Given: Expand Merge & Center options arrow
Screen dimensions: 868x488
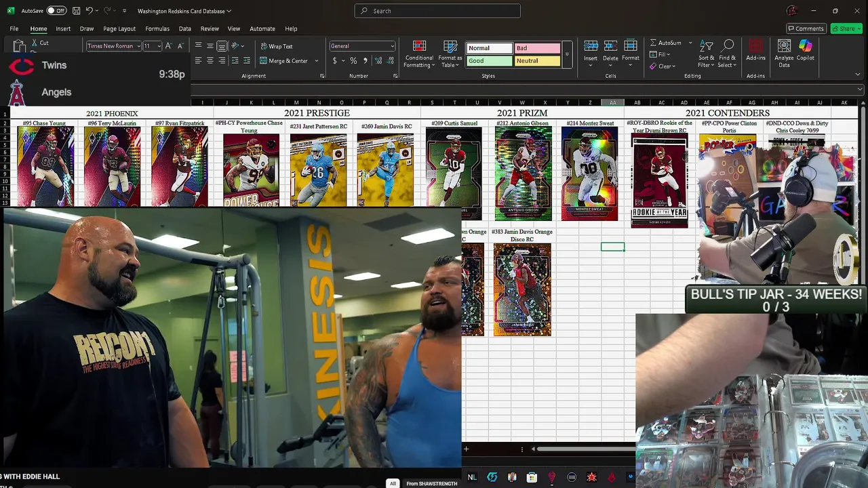Looking at the screenshot, I should [317, 60].
